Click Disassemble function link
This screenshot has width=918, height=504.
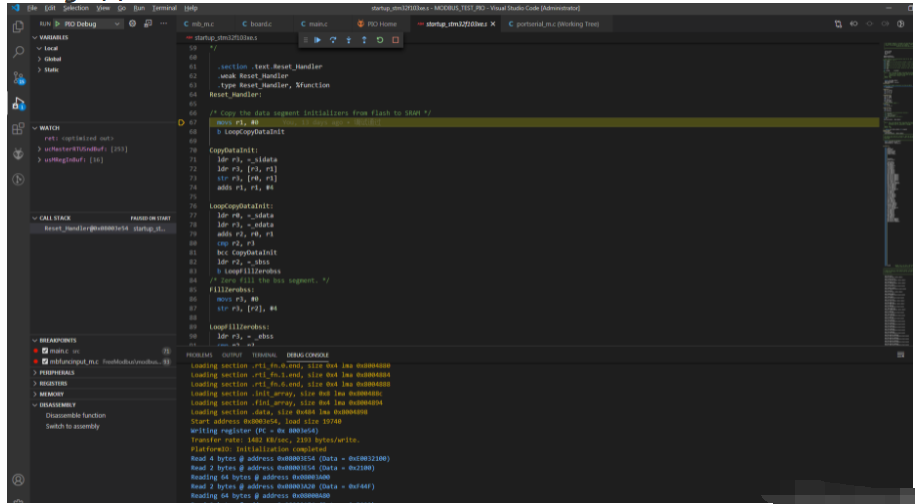pyautogui.click(x=76, y=416)
